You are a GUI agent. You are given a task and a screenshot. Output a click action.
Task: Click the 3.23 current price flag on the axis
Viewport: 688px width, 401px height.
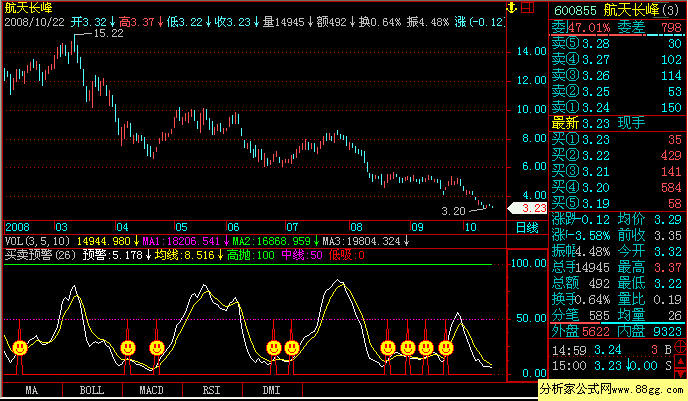527,208
